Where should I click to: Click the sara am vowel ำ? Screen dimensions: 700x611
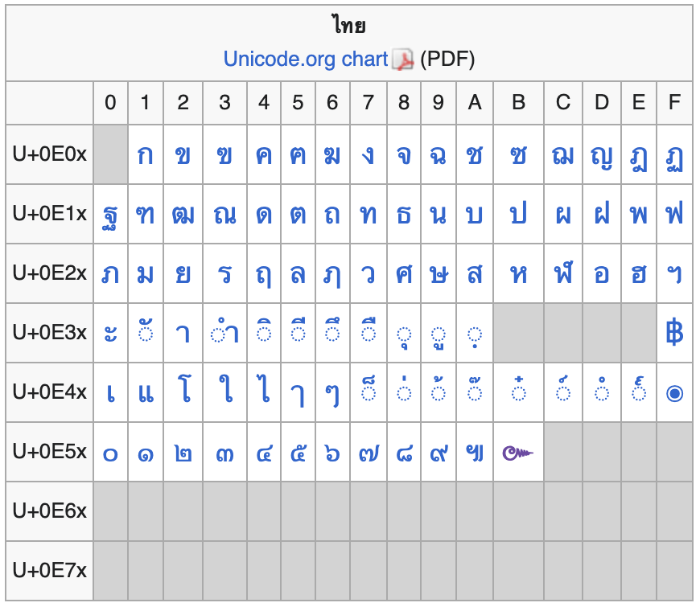point(224,331)
